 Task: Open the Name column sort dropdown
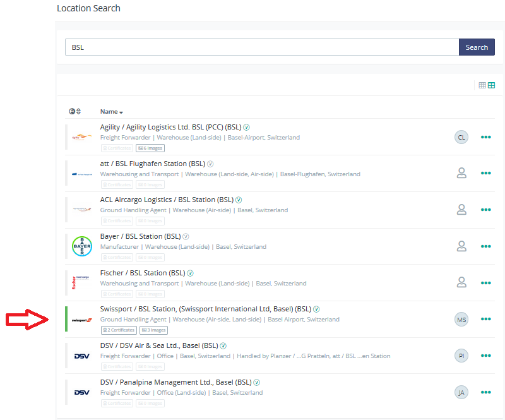tap(112, 112)
